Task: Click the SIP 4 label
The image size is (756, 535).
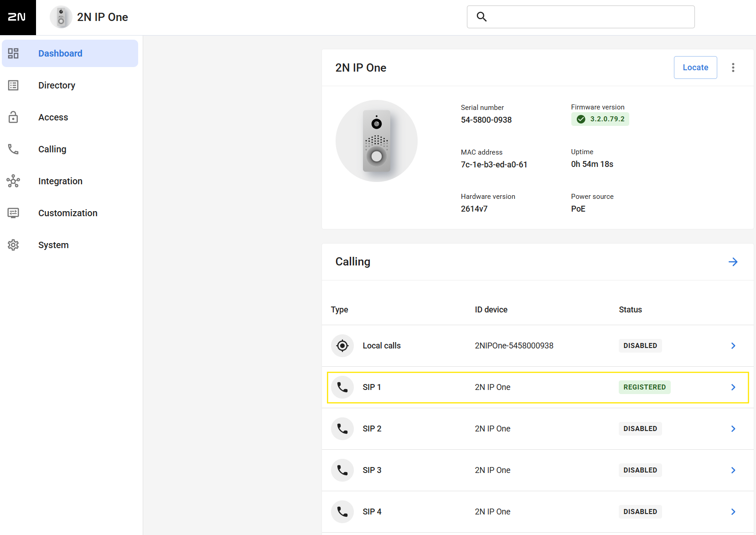Action: (372, 512)
